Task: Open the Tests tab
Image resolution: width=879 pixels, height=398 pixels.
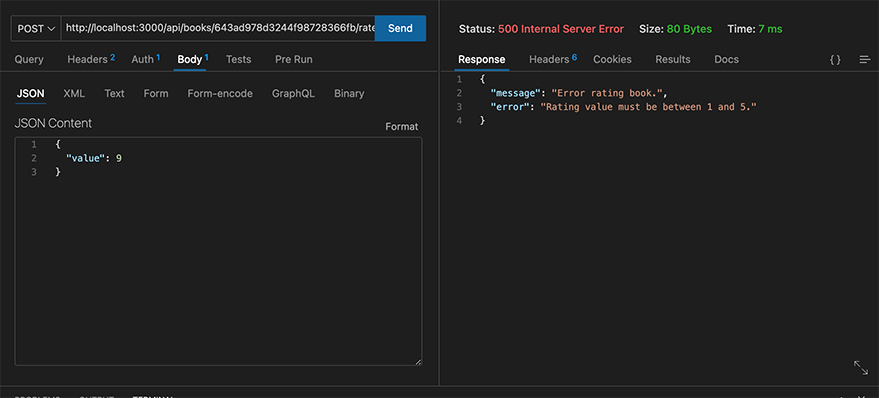Action: [x=238, y=59]
